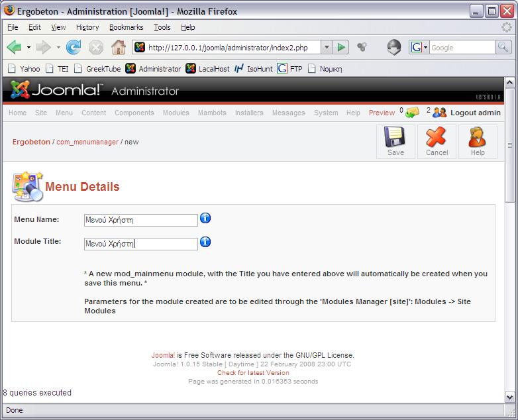Click the dark globe toolbar icon
Viewport: 518px width, 420px height.
click(393, 47)
